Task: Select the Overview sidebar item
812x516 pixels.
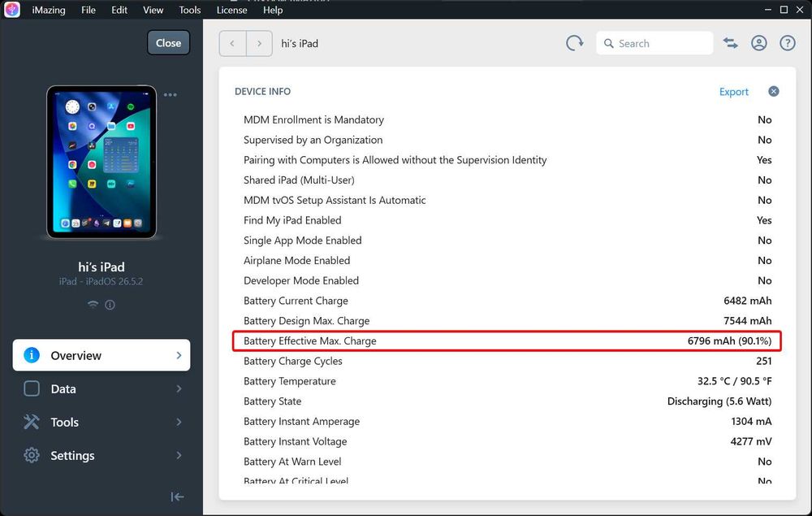Action: point(101,355)
